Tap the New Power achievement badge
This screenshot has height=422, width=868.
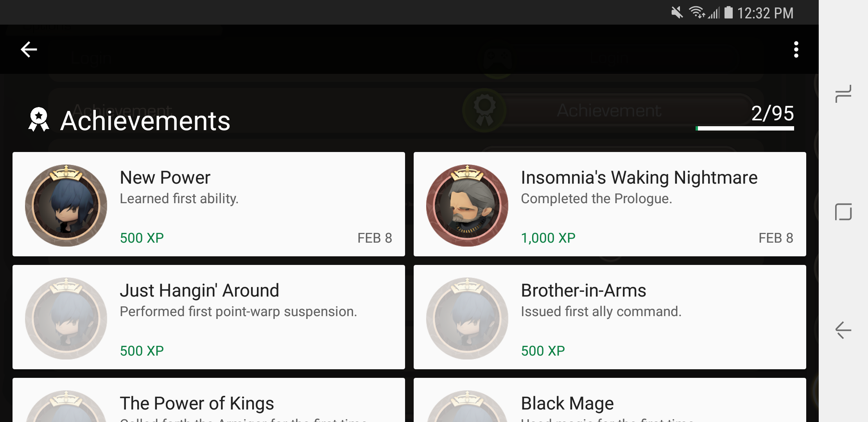coord(66,205)
